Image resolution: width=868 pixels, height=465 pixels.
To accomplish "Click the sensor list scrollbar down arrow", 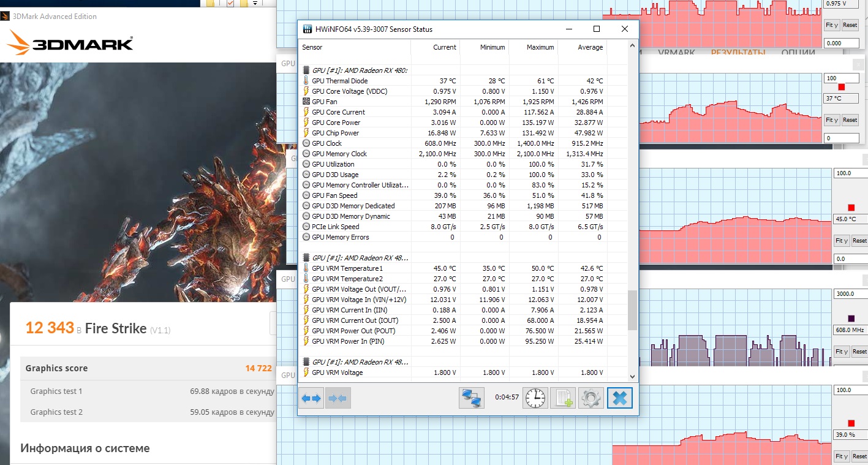I will [633, 376].
